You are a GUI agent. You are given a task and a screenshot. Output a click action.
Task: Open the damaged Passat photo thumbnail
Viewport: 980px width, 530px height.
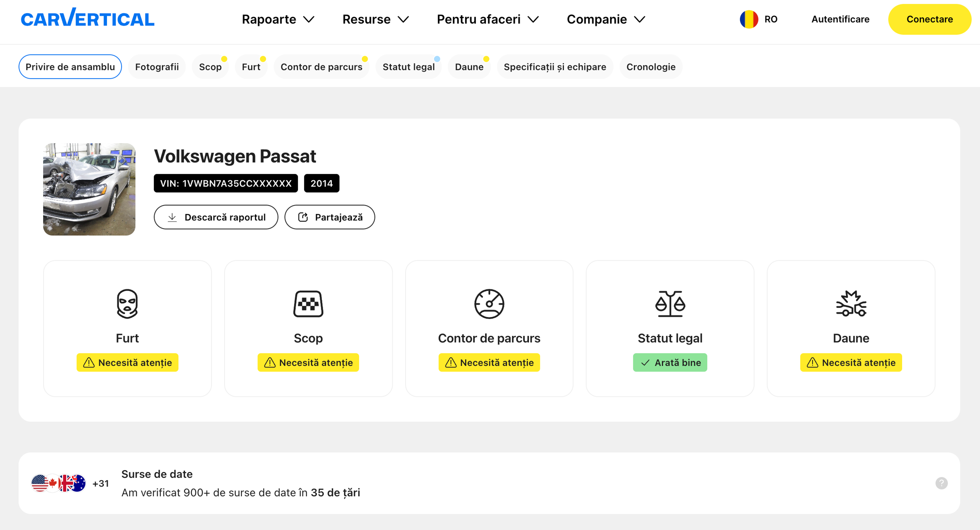coord(89,189)
